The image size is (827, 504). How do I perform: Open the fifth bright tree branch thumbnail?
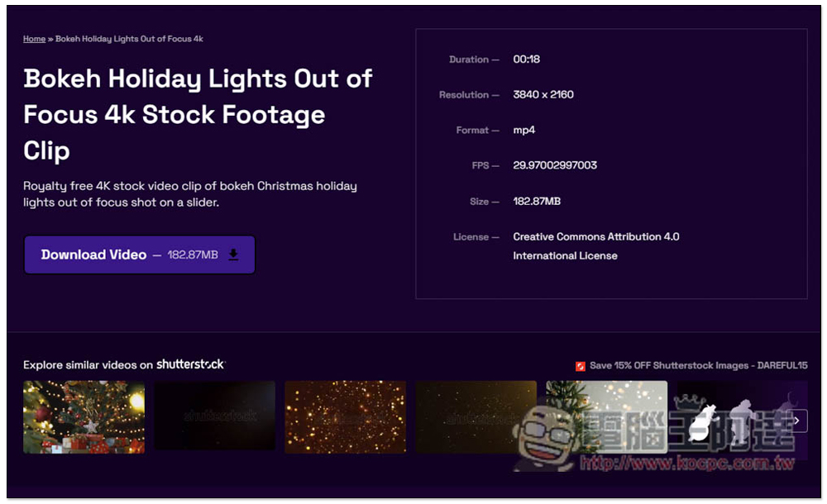tap(606, 416)
